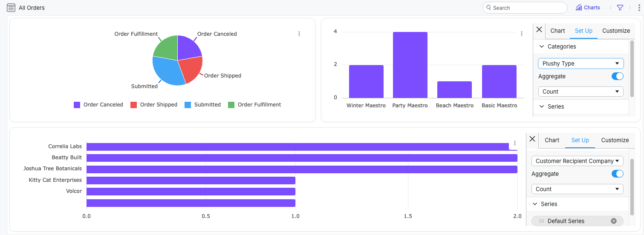Click the All Orders list view icon
Screen dimensions: 644x235
pyautogui.click(x=11, y=8)
